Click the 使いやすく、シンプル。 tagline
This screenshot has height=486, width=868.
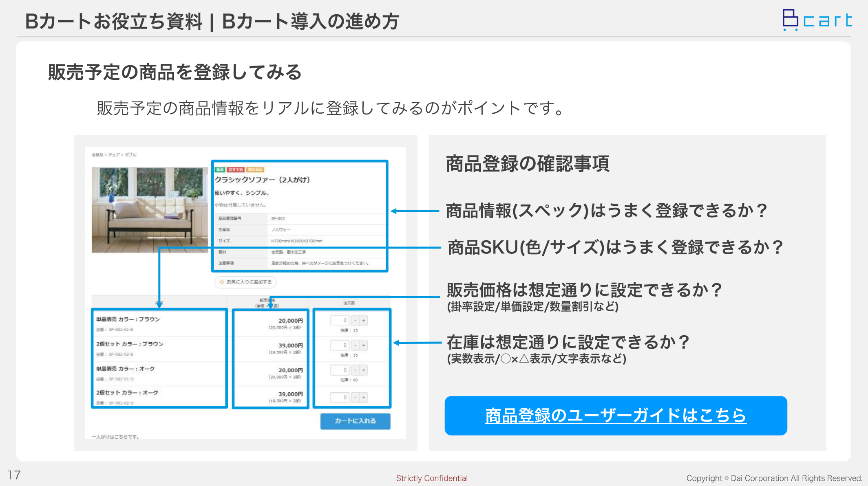pyautogui.click(x=242, y=193)
